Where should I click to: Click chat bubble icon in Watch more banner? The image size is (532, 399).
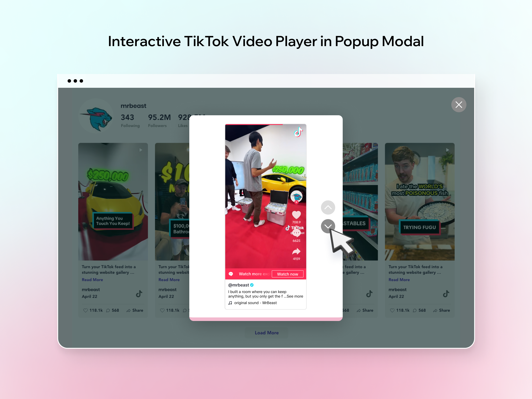(231, 274)
